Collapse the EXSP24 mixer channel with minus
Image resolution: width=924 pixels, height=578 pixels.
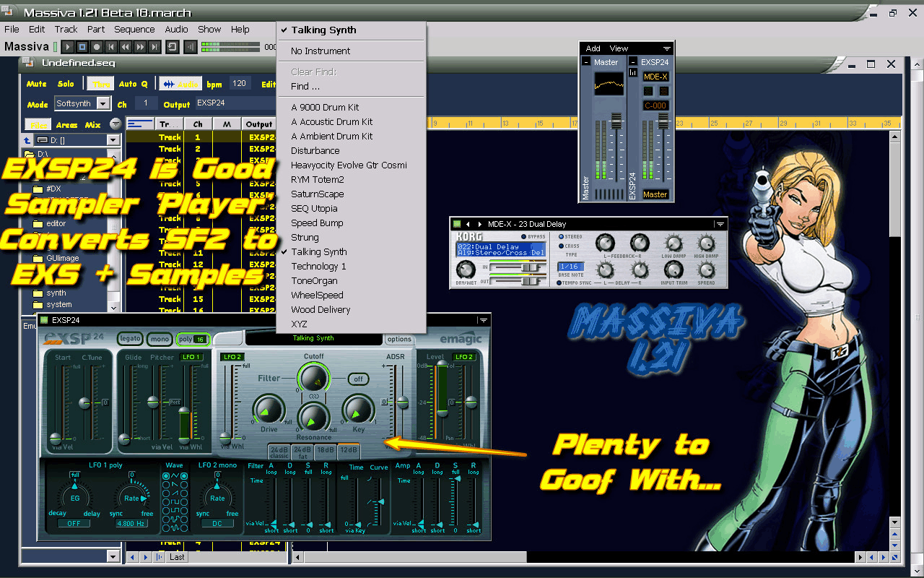click(633, 62)
